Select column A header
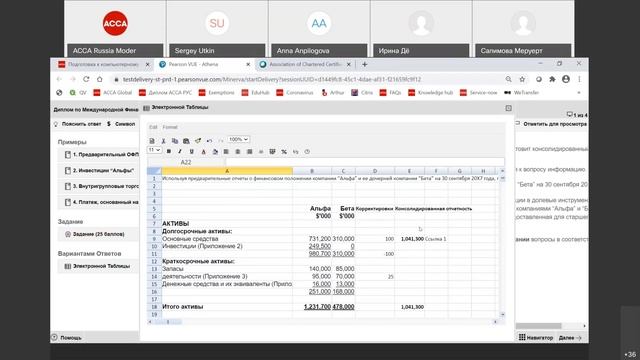Viewport: 640px width, 360px height. pos(227,171)
